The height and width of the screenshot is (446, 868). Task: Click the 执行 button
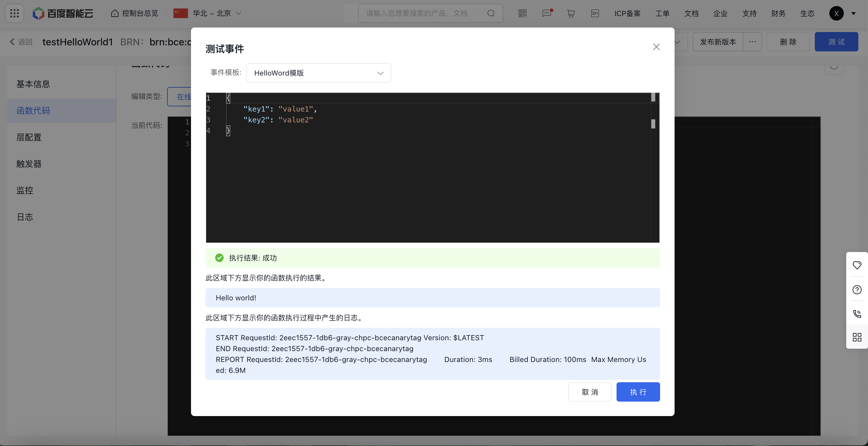[x=638, y=392]
